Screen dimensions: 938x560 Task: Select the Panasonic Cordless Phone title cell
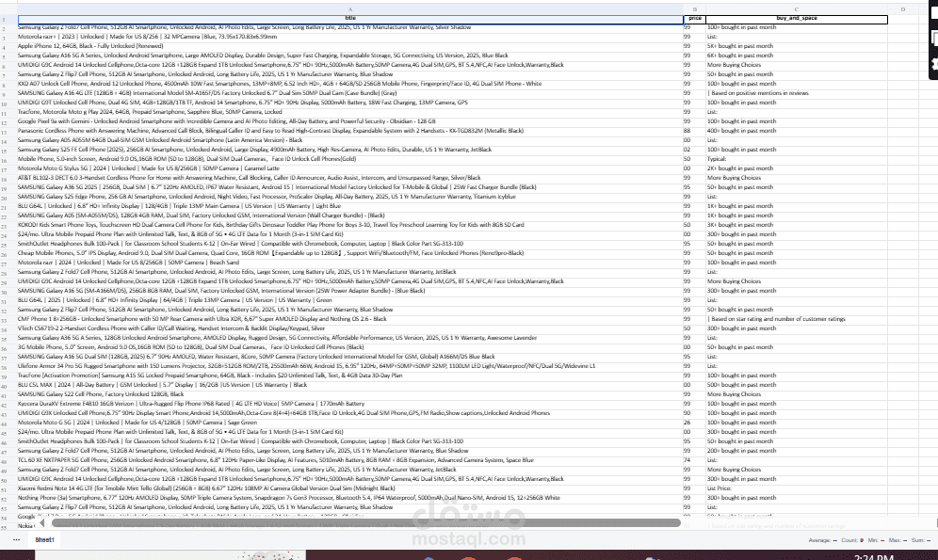350,131
